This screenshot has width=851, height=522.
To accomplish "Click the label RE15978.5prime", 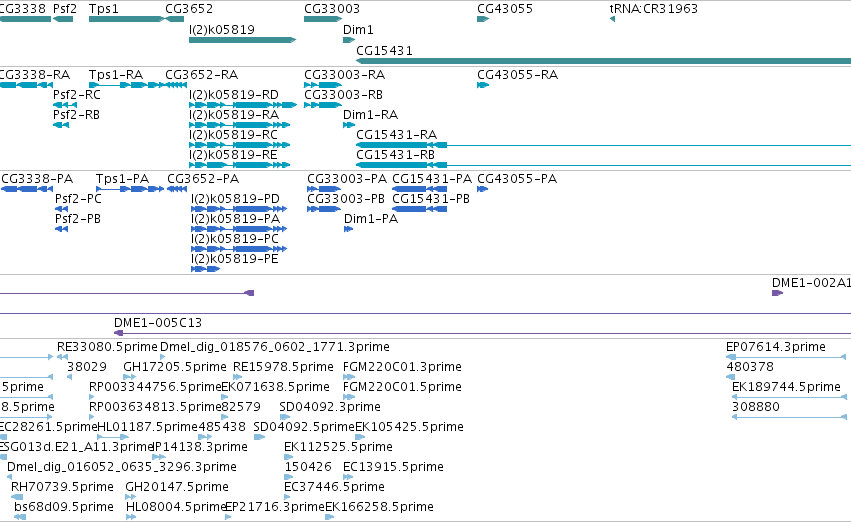I will point(283,367).
